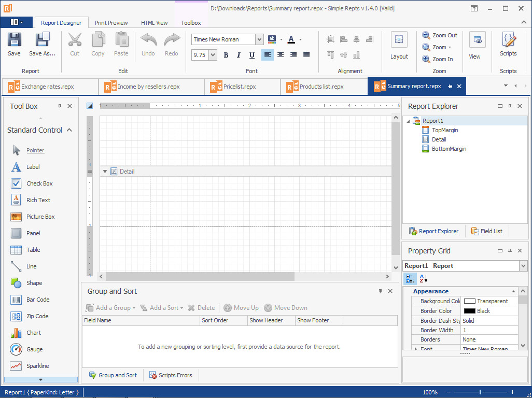Image resolution: width=532 pixels, height=398 pixels.
Task: Click the Background Color Transparent swatch
Action: (470, 301)
